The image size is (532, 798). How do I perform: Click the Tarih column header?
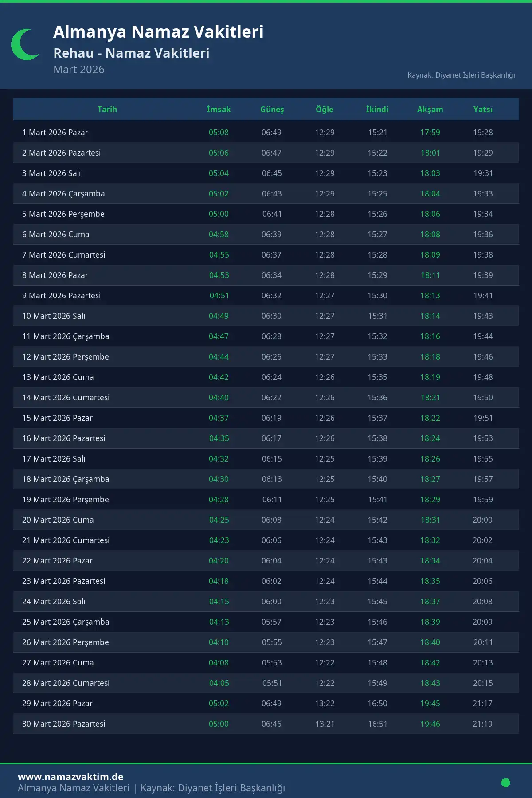tap(107, 110)
